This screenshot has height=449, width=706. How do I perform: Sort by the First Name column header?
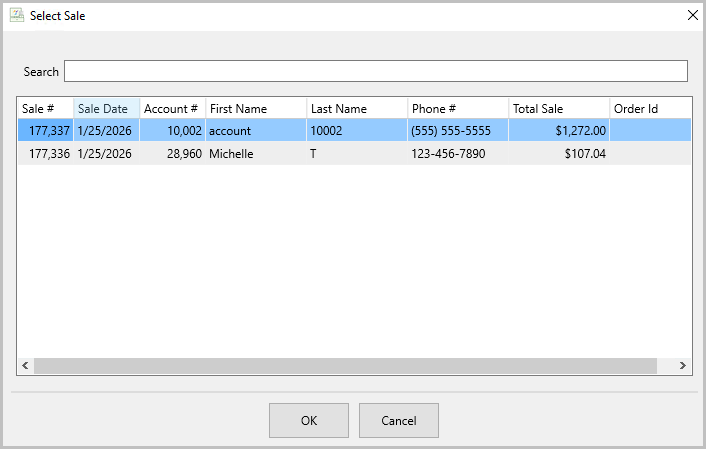click(256, 109)
